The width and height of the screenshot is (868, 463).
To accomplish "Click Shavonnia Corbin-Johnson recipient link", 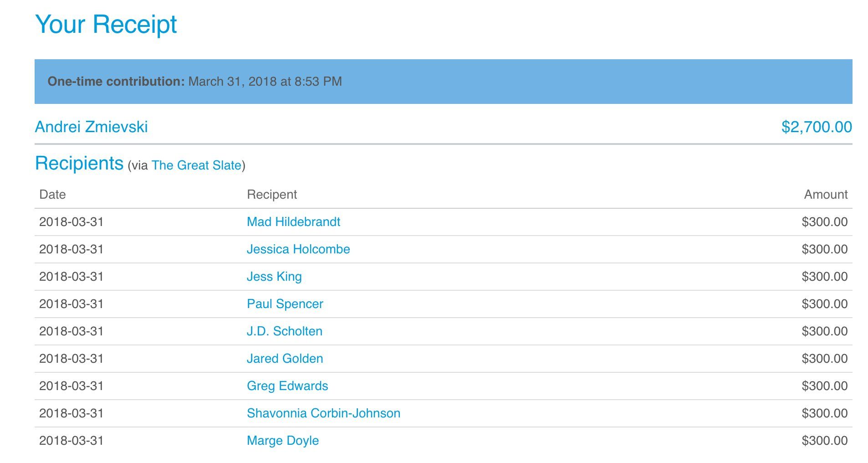I will (323, 413).
